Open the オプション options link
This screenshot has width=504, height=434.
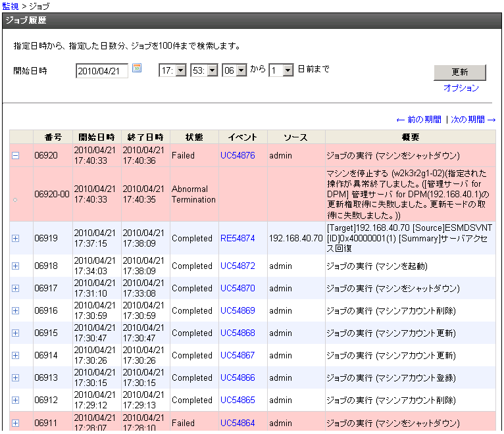click(x=461, y=88)
